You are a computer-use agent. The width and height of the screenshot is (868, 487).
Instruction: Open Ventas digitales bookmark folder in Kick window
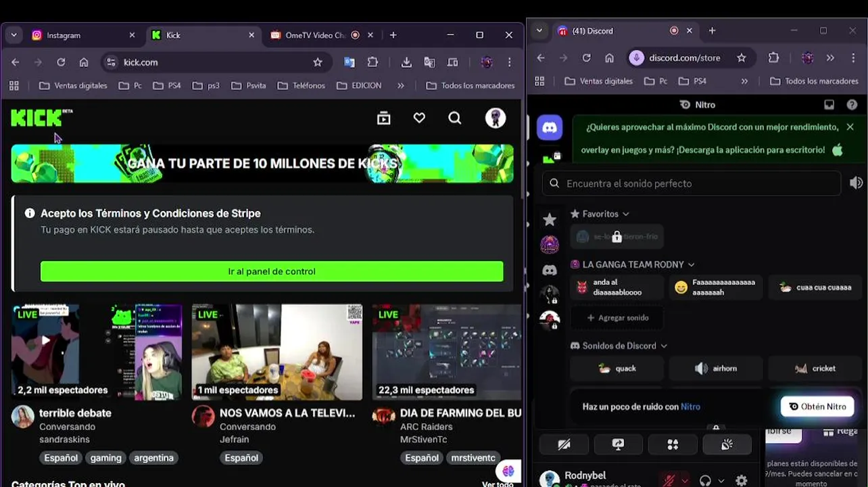coord(74,86)
